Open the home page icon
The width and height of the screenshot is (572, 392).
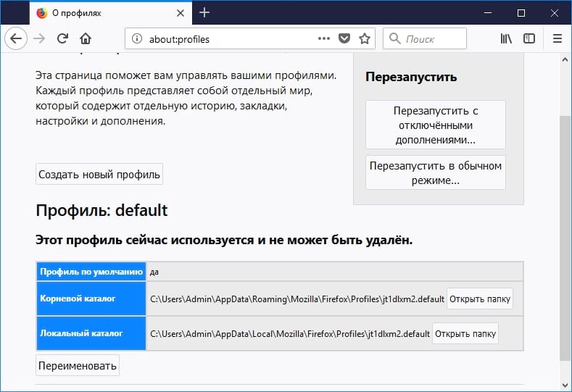tap(86, 38)
